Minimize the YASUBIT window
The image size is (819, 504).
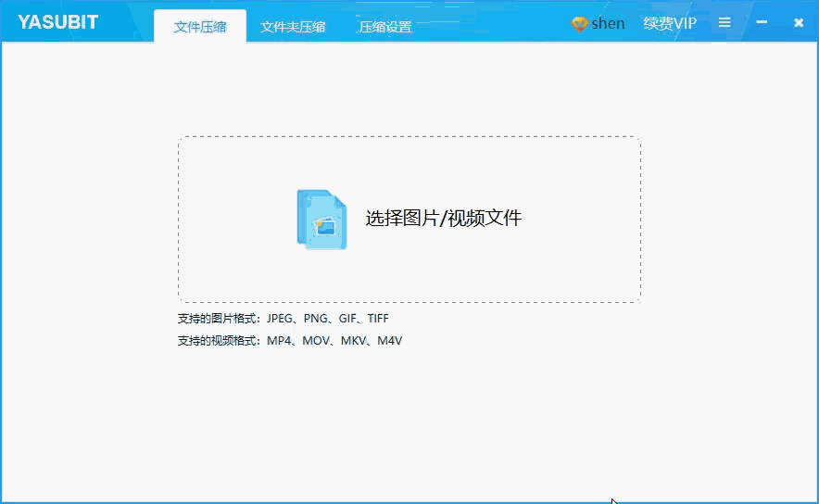click(762, 22)
